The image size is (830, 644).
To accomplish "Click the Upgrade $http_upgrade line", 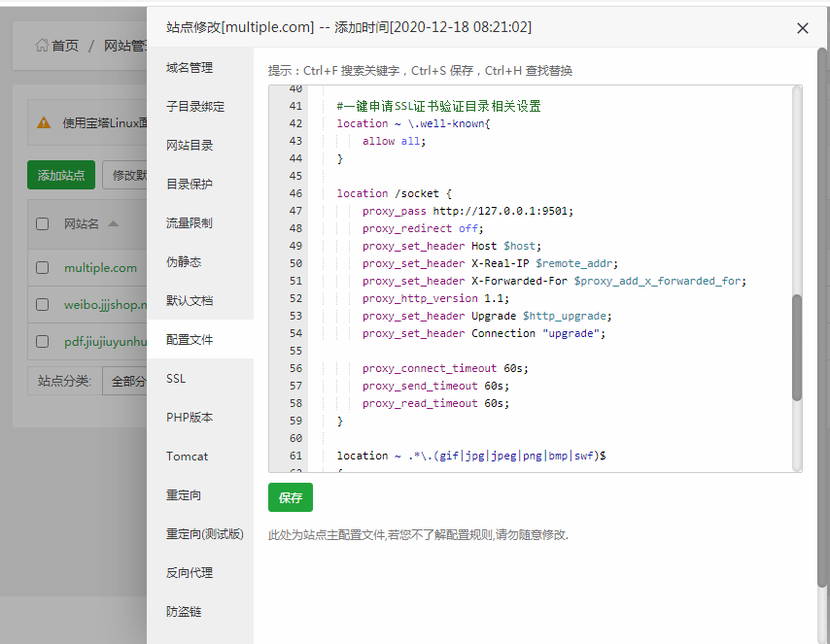I will pyautogui.click(x=487, y=316).
